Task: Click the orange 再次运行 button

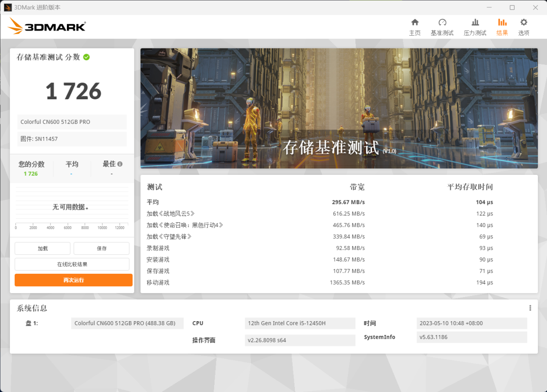Action: (x=73, y=280)
